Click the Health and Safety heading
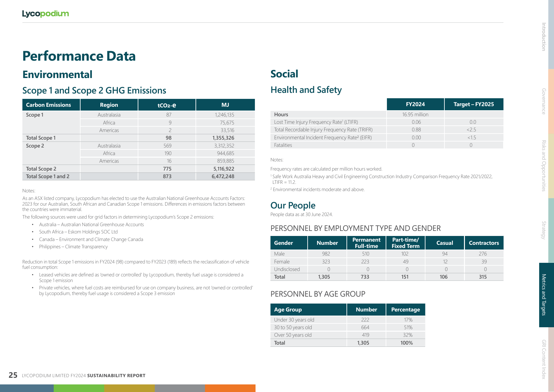554x392 pixels. click(x=306, y=90)
